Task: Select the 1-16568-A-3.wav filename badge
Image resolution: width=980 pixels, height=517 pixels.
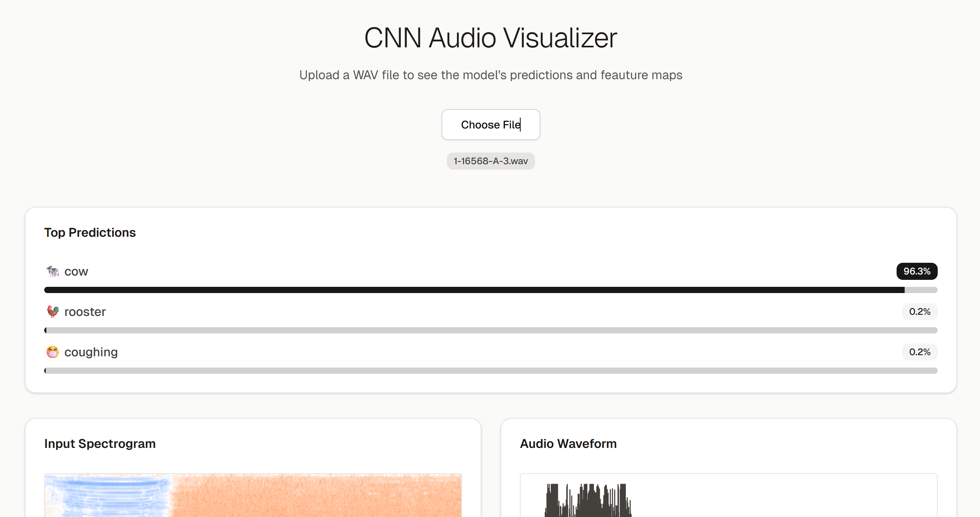Action: [x=490, y=161]
